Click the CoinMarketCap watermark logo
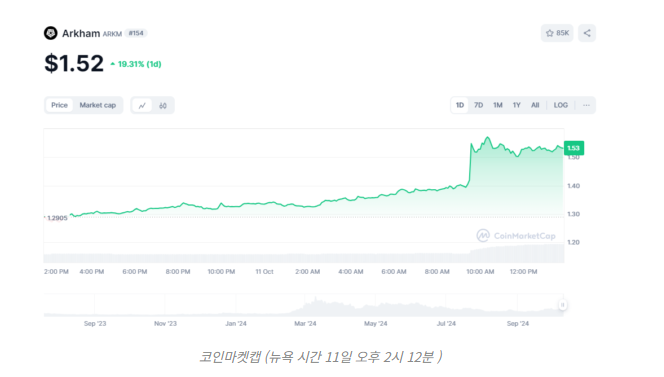The image size is (664, 377). (516, 236)
